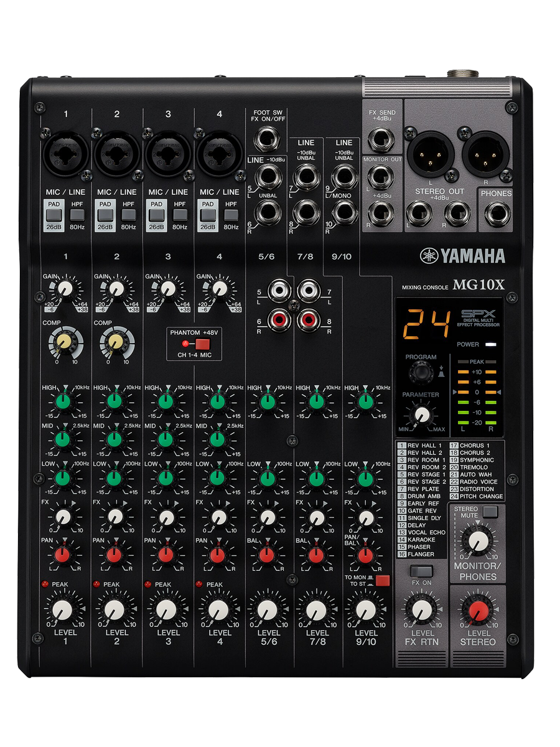The height and width of the screenshot is (747, 560).
Task: Click the LEVEL 5/6 knob
Action: 266,610
